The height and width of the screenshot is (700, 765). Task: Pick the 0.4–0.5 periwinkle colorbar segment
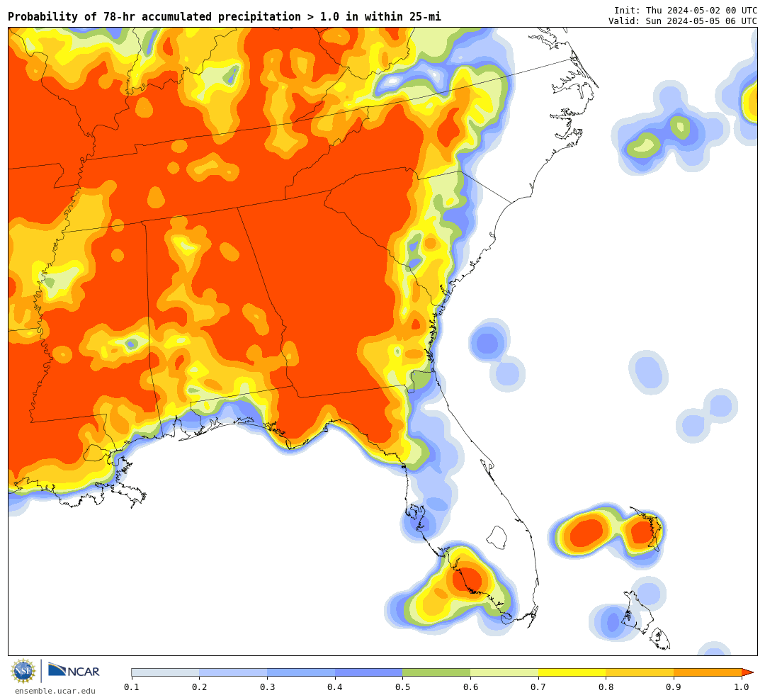pos(368,672)
